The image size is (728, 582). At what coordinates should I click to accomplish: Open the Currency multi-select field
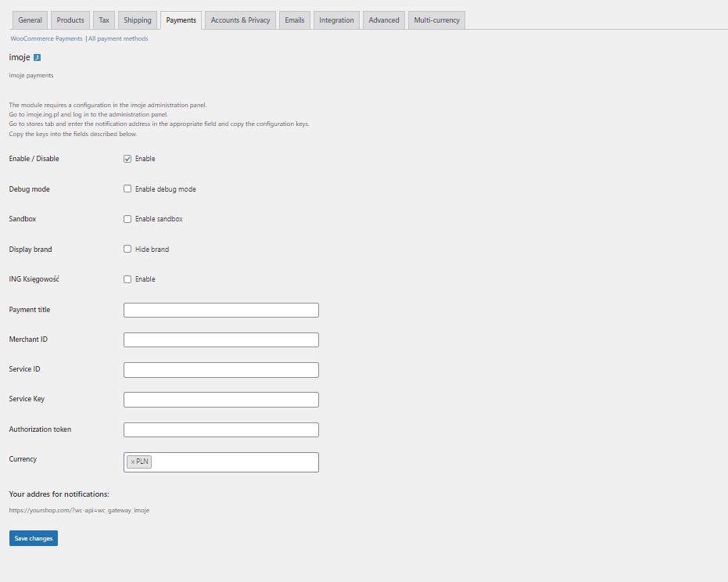click(221, 462)
